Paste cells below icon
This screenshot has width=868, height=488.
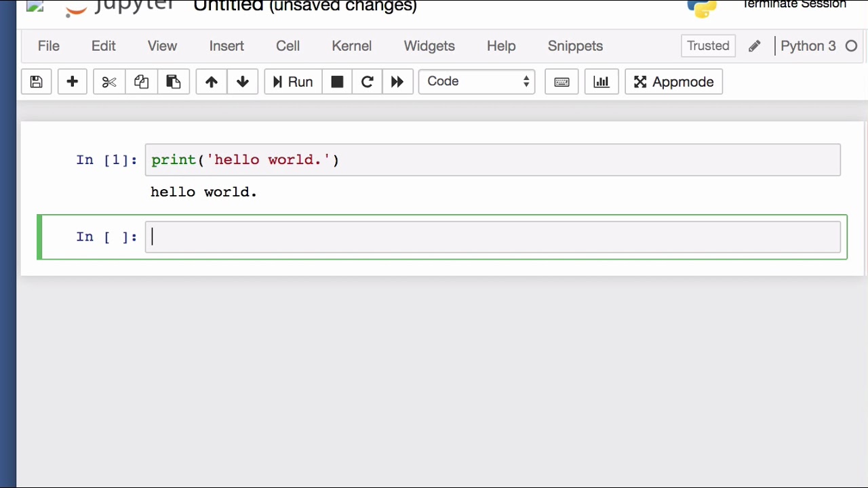[x=173, y=82]
